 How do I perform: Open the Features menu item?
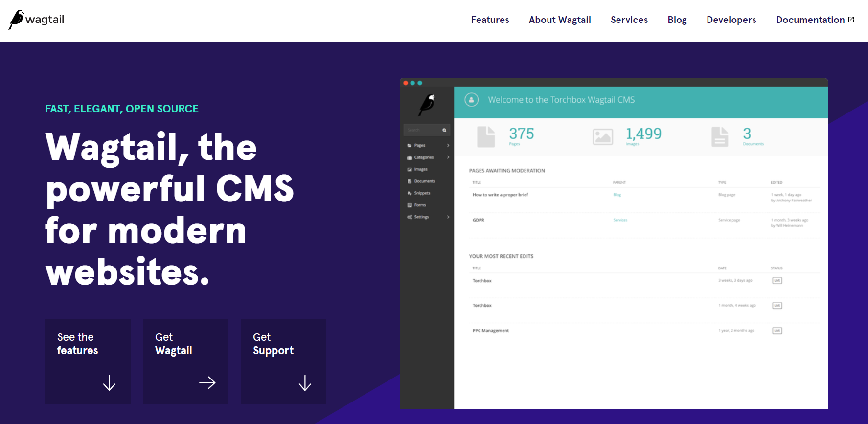[490, 20]
